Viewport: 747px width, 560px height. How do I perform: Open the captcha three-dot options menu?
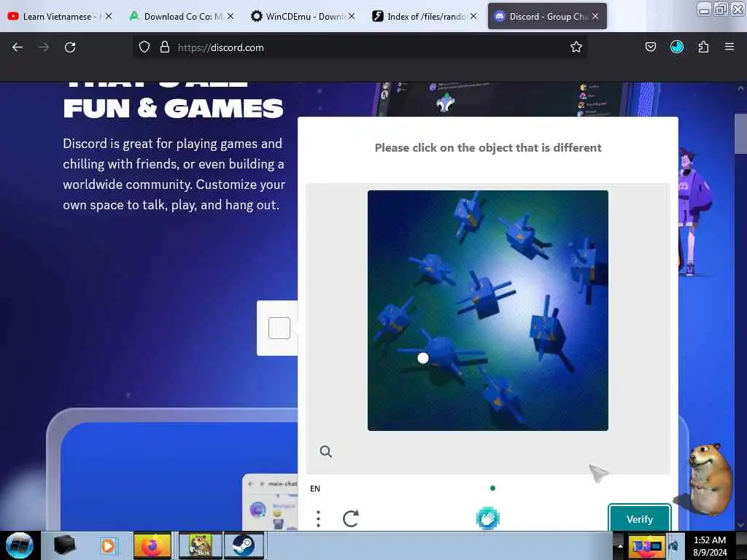pyautogui.click(x=318, y=518)
